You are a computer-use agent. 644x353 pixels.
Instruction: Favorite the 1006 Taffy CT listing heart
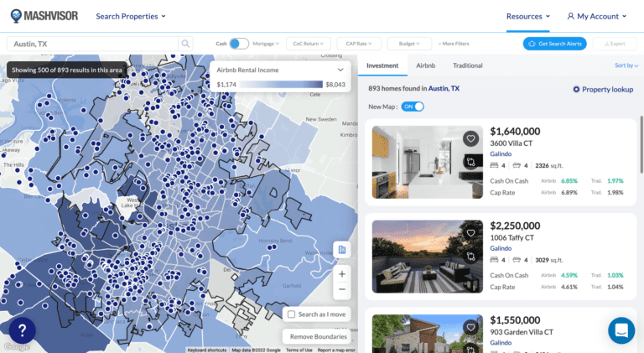pyautogui.click(x=471, y=233)
